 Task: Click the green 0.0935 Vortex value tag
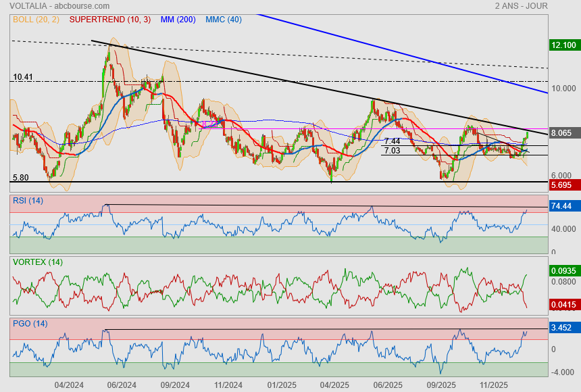[x=563, y=270]
